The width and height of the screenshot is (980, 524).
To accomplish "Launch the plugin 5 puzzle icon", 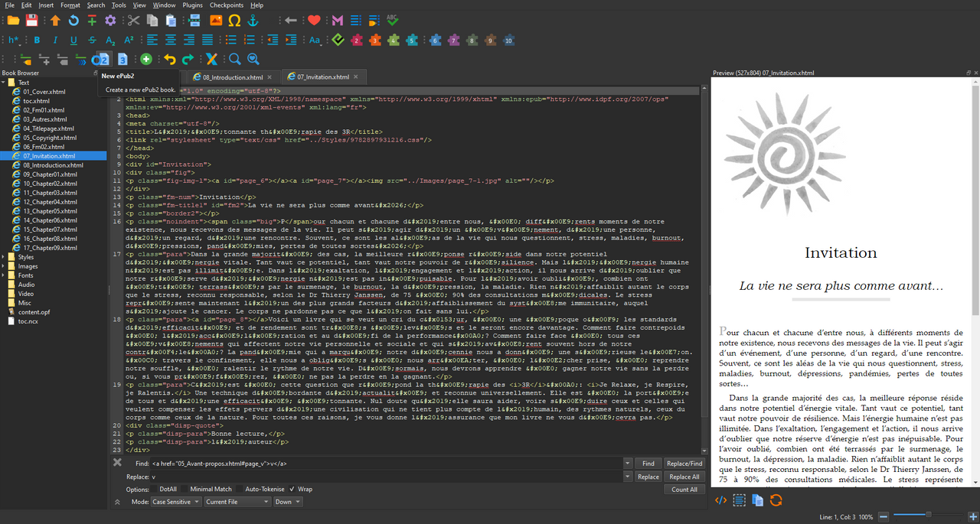I will click(412, 40).
